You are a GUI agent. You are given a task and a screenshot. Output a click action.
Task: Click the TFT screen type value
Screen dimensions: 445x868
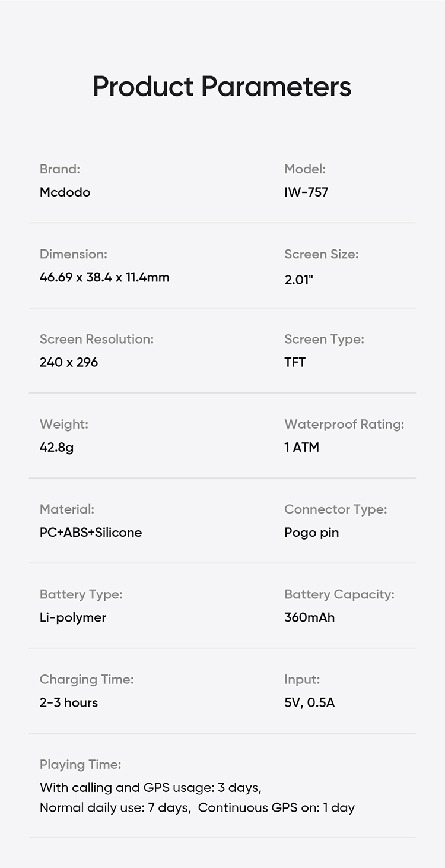pos(295,362)
